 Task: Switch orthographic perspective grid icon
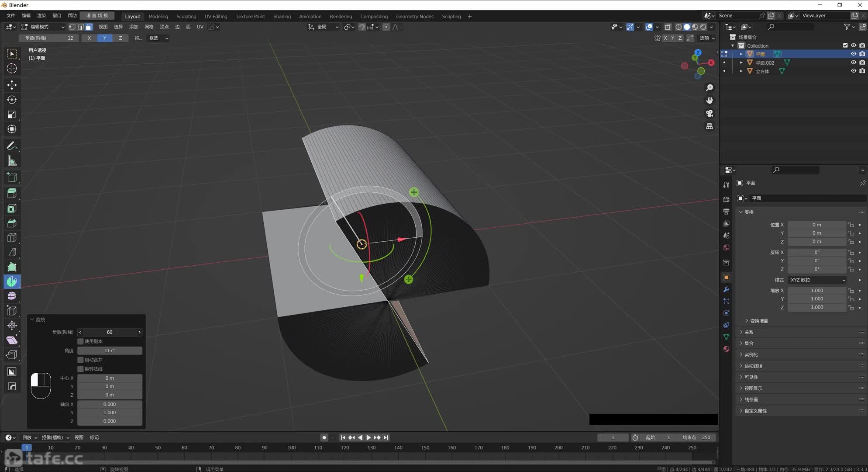[x=710, y=126]
